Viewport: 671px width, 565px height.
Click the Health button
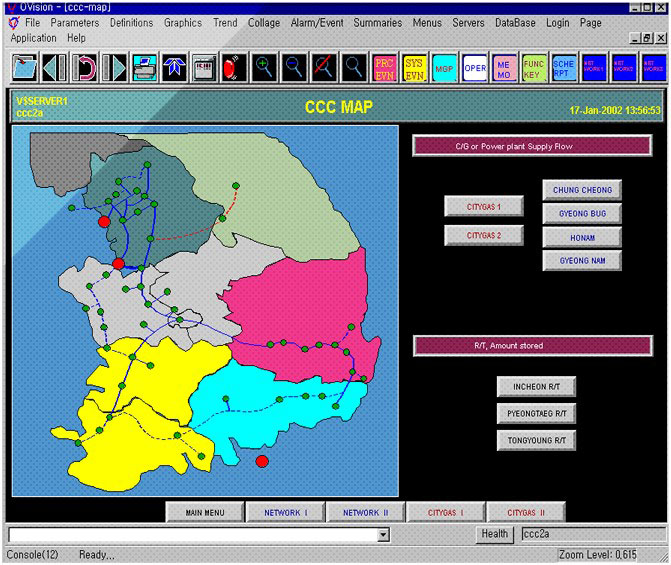click(x=494, y=534)
